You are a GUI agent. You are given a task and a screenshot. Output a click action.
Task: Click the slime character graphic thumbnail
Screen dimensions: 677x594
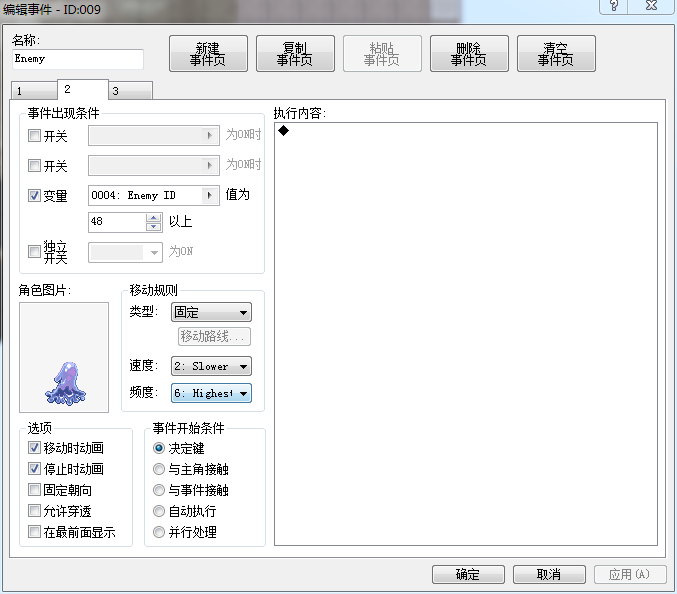[64, 357]
